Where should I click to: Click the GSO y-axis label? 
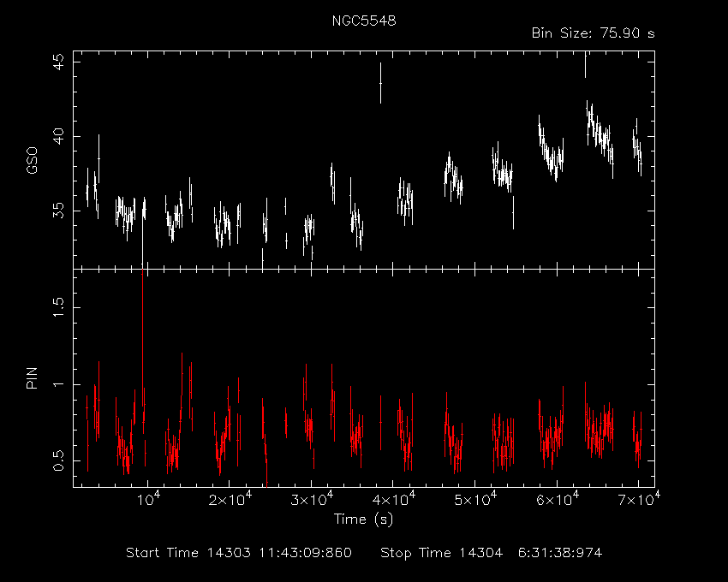[x=32, y=160]
